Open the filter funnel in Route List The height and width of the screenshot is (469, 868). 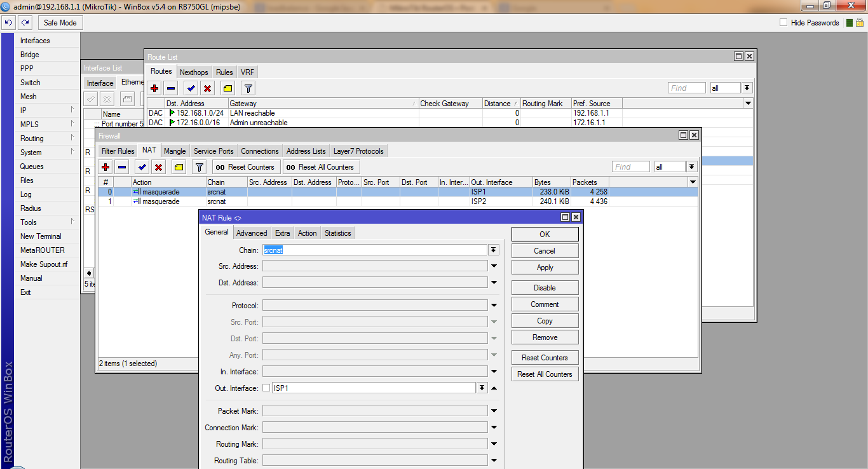point(248,88)
